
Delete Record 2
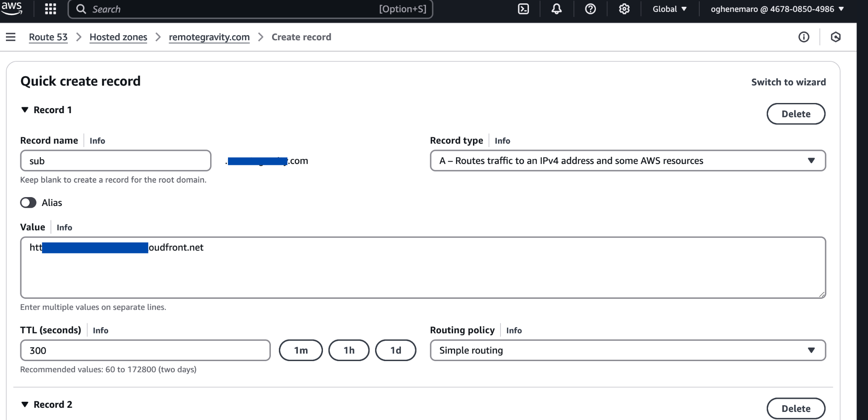[x=796, y=408]
